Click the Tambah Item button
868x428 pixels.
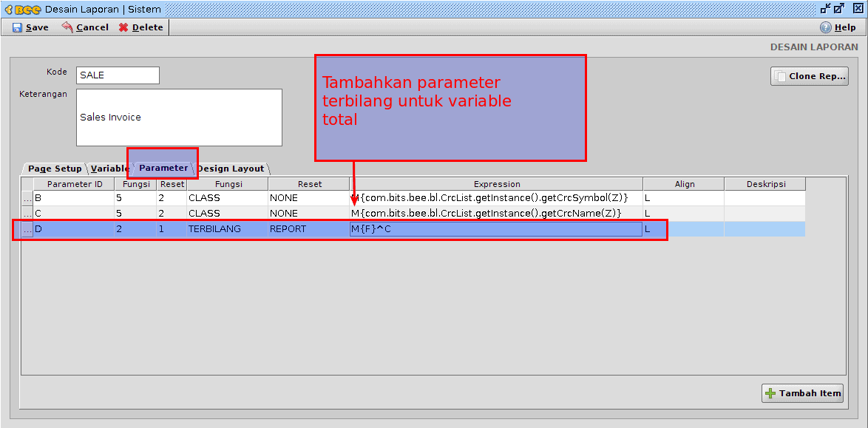[803, 394]
